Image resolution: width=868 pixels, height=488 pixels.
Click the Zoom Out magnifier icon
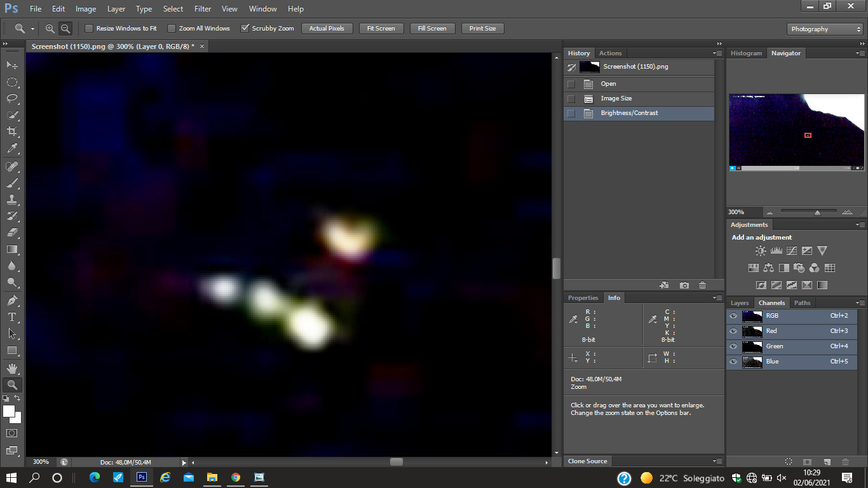pyautogui.click(x=65, y=29)
